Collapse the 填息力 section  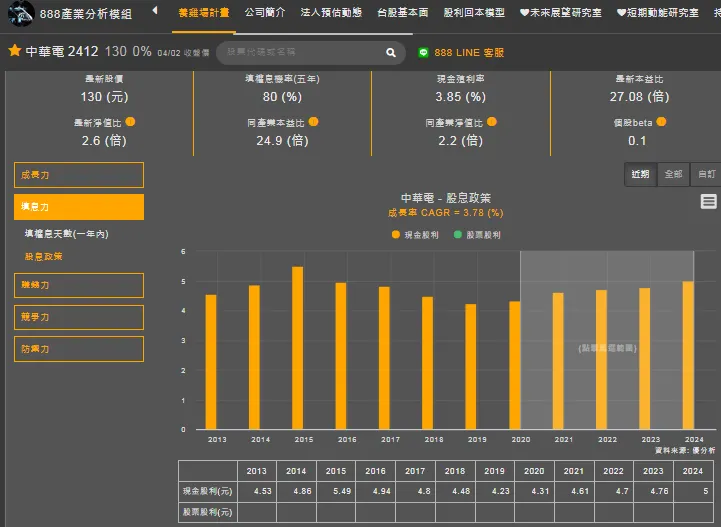point(79,207)
